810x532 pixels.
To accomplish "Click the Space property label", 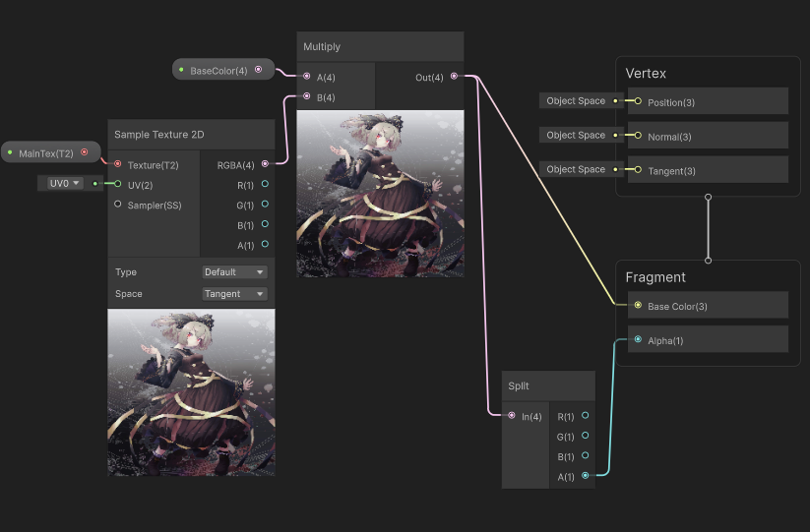I will coord(129,294).
